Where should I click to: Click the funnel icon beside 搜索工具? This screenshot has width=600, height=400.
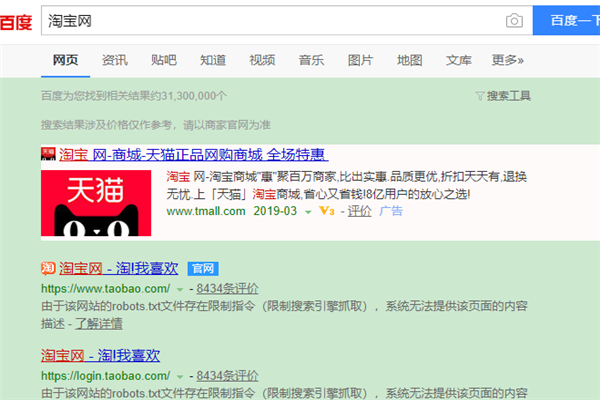pos(480,96)
